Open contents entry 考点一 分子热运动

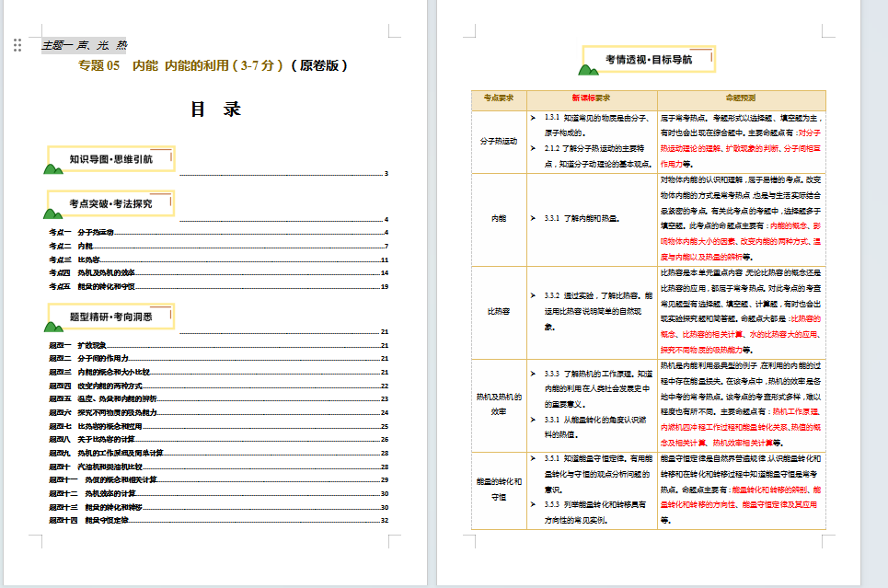point(219,232)
